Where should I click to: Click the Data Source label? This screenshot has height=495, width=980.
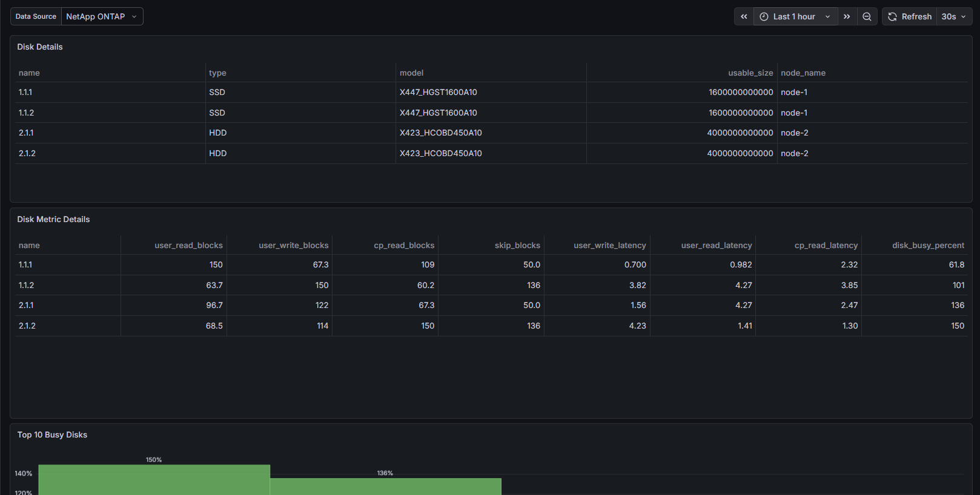(x=36, y=16)
